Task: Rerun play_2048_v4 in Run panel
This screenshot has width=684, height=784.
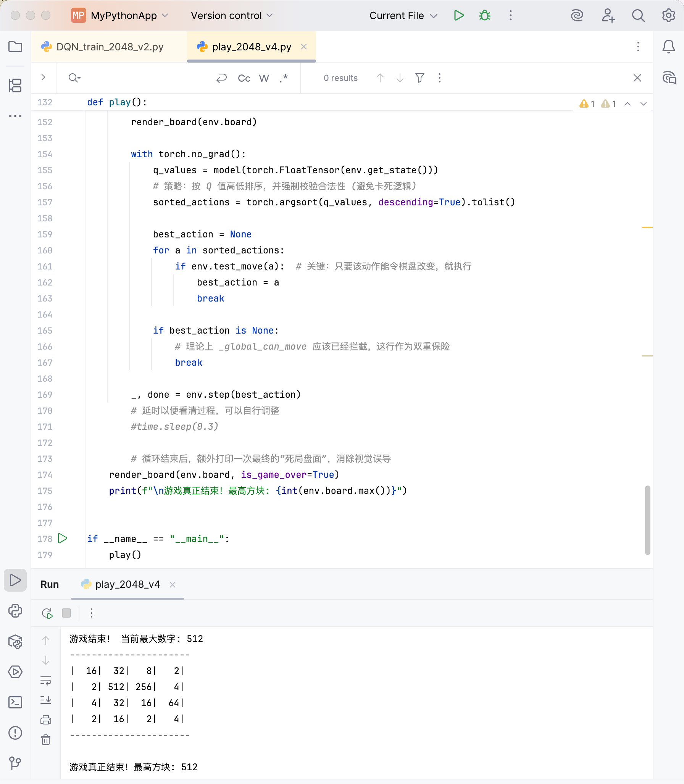Action: (47, 613)
